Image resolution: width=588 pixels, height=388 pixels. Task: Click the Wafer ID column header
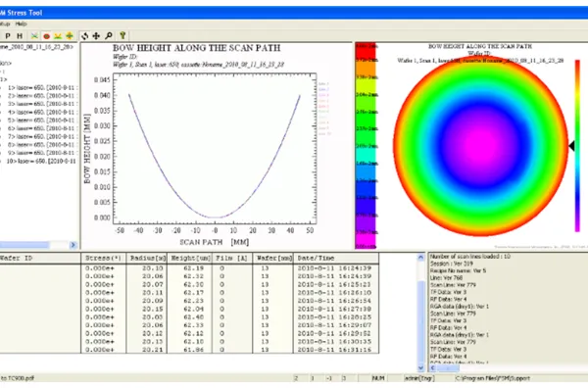click(39, 258)
